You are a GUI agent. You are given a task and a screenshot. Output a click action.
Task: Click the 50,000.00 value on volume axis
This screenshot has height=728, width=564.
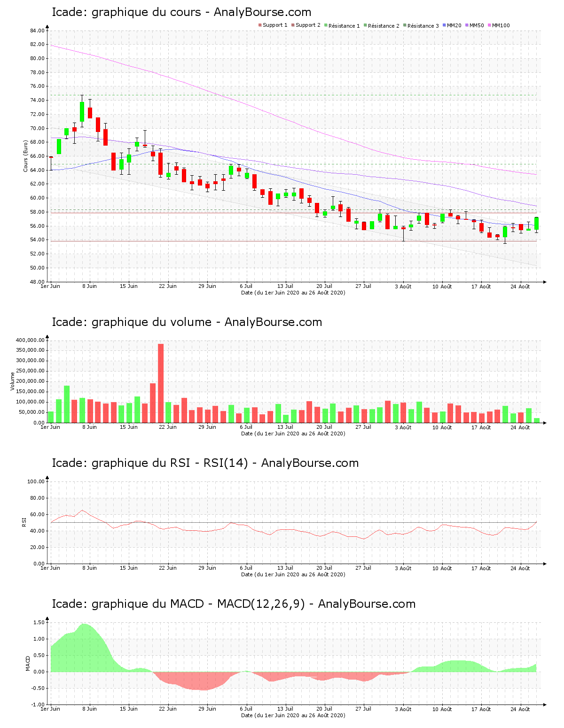(x=32, y=412)
